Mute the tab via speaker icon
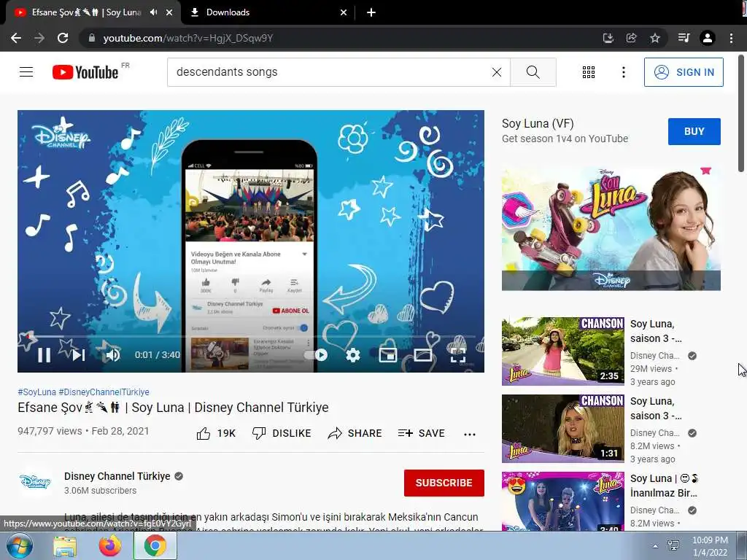The height and width of the screenshot is (560, 747). pyautogui.click(x=153, y=12)
